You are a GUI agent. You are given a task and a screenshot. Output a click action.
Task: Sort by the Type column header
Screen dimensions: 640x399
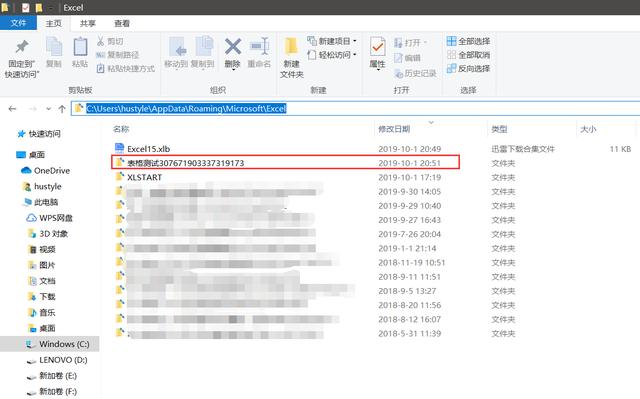499,129
